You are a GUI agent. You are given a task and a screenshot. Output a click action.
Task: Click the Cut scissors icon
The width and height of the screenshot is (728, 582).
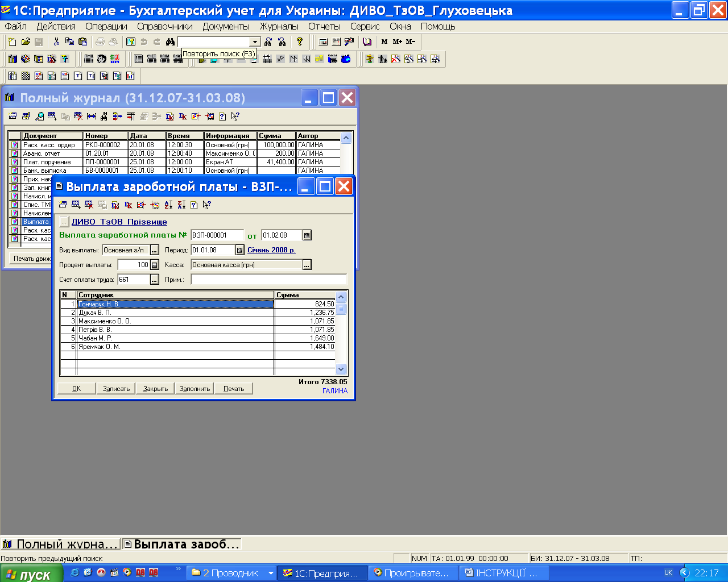click(x=56, y=41)
